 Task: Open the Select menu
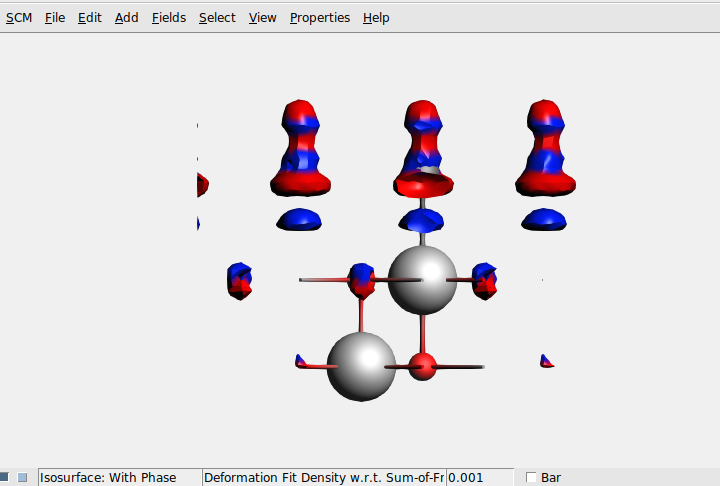click(x=217, y=18)
